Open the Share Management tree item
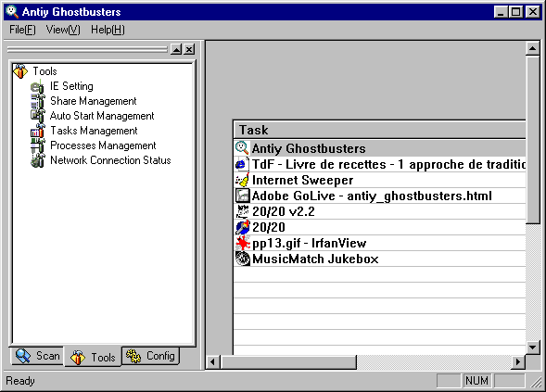The width and height of the screenshot is (546, 392). click(94, 101)
